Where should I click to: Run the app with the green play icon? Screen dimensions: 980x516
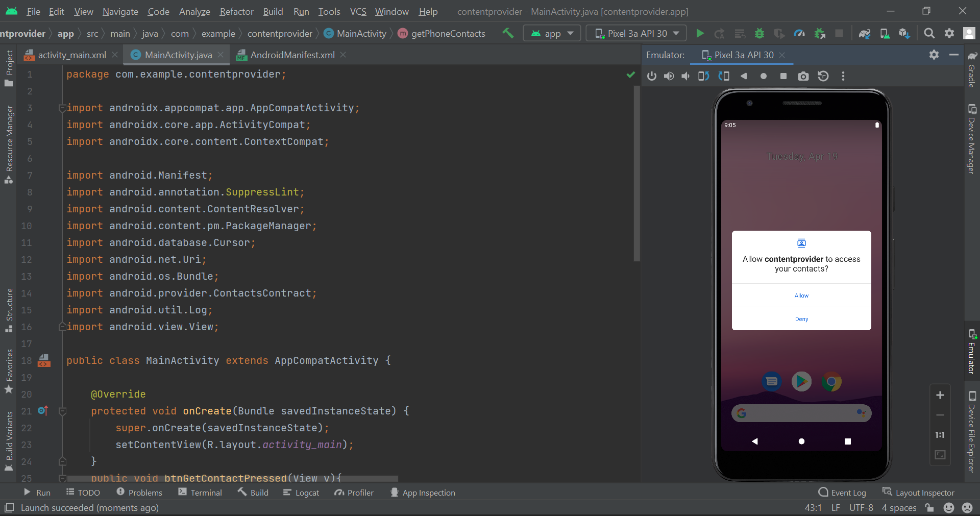click(700, 33)
